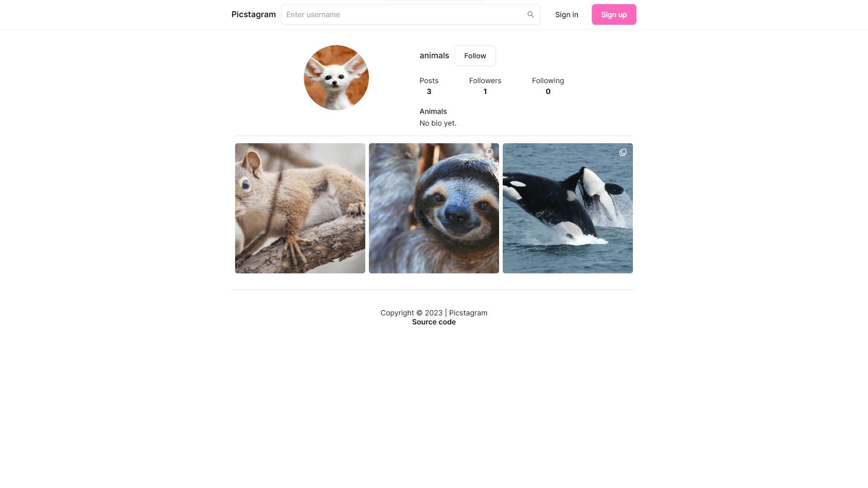Open the fennec fox profile avatar
Viewport: 868px width, 488px height.
(x=336, y=78)
